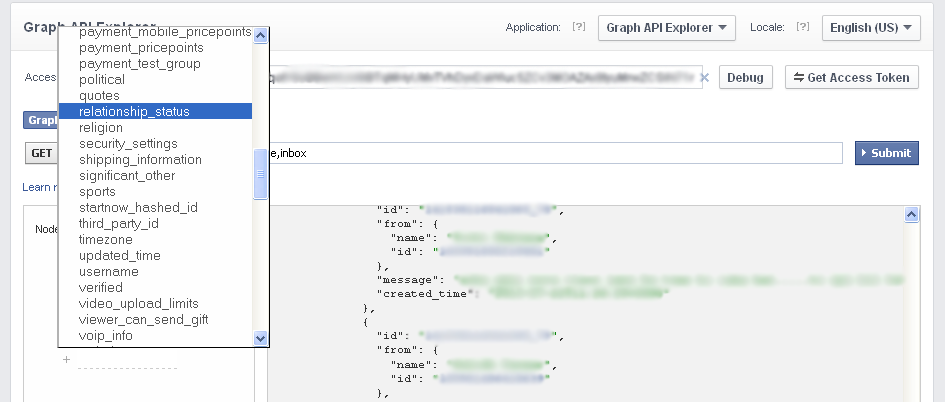Clear the access token with the X icon
The width and height of the screenshot is (945, 402).
[705, 78]
